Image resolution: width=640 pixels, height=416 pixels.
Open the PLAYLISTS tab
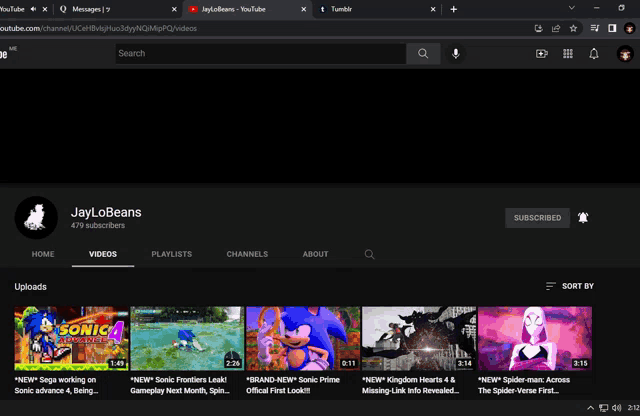click(172, 254)
